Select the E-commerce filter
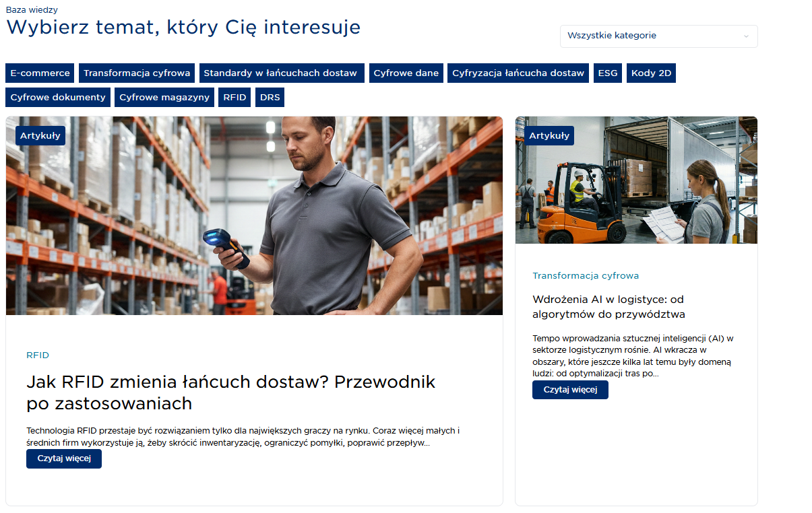Screen dimensions: 812x513 (x=39, y=73)
